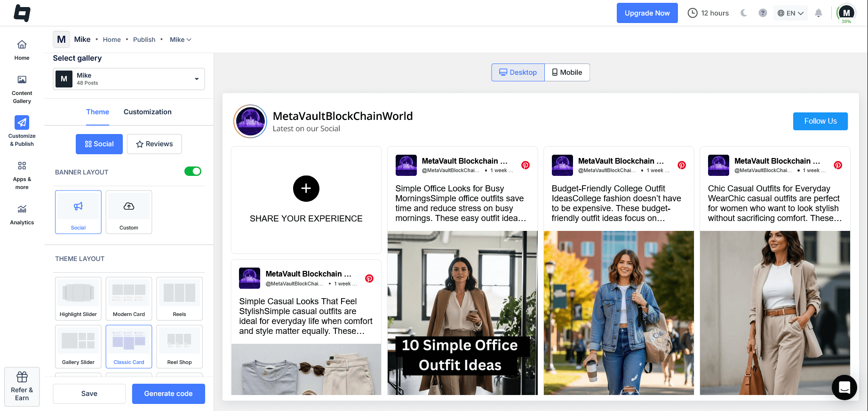This screenshot has width=868, height=411.
Task: Click avatar on Simple Office Looks post
Action: click(406, 165)
